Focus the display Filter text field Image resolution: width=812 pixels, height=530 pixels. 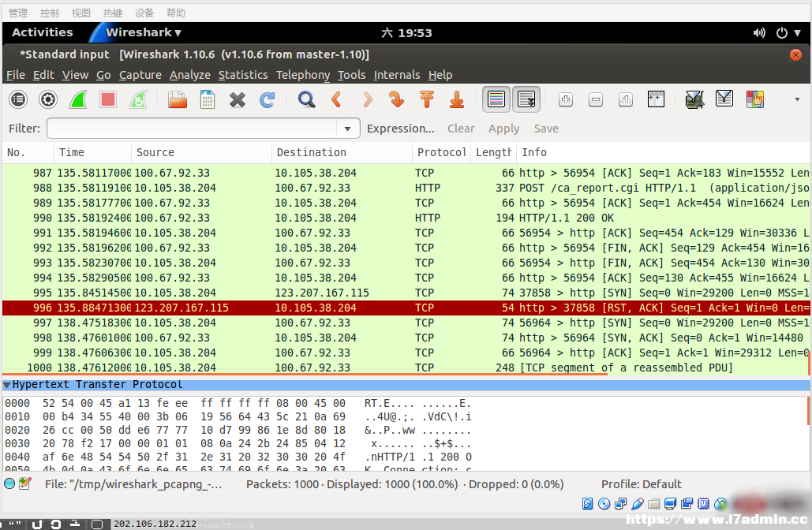pyautogui.click(x=193, y=129)
